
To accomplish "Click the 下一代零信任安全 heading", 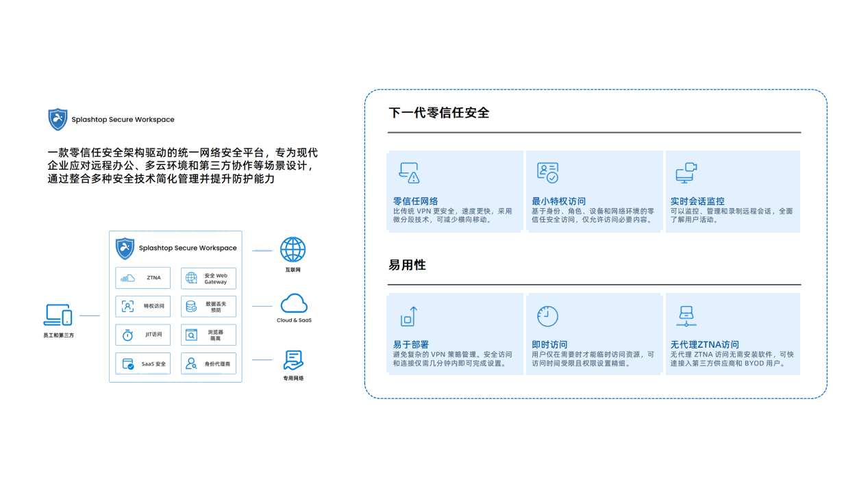I will click(438, 113).
